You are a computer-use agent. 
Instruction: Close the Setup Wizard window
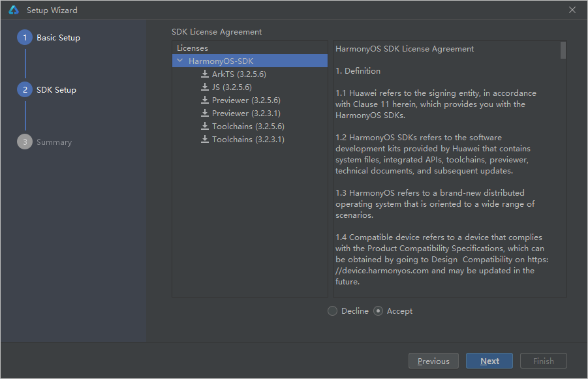[572, 10]
